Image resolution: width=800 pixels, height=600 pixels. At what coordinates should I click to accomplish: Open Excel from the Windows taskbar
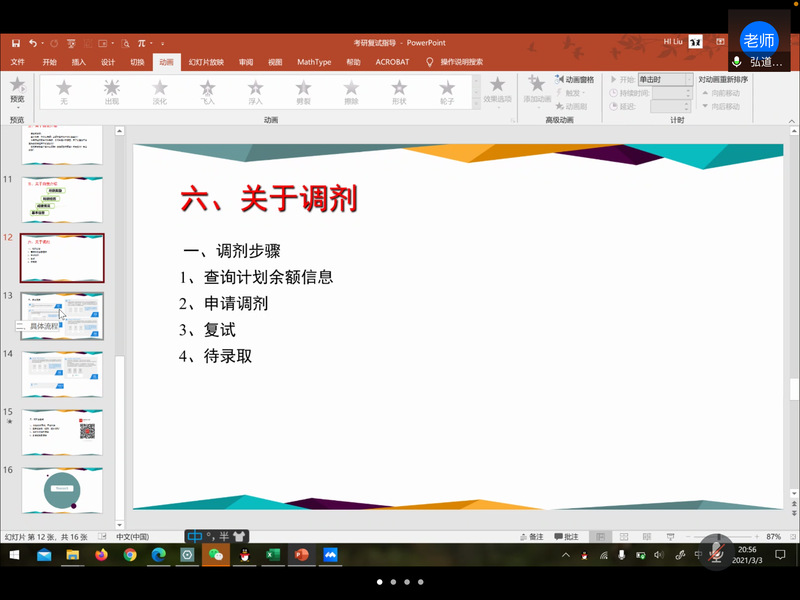pos(272,555)
